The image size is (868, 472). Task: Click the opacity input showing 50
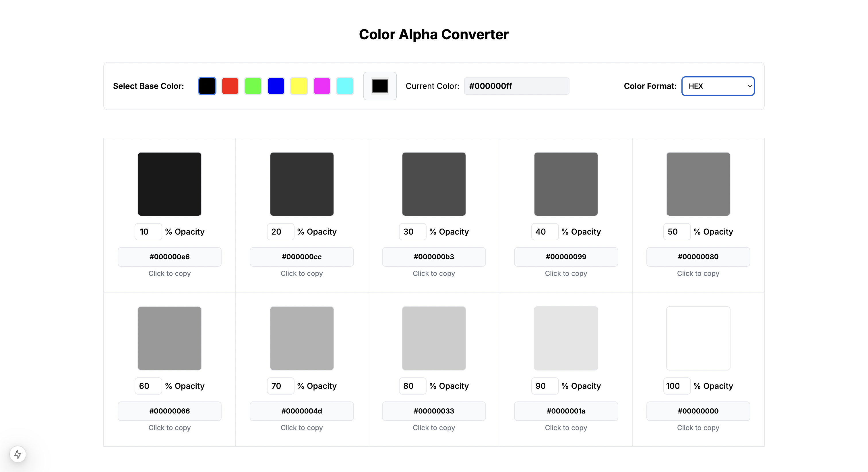tap(677, 232)
